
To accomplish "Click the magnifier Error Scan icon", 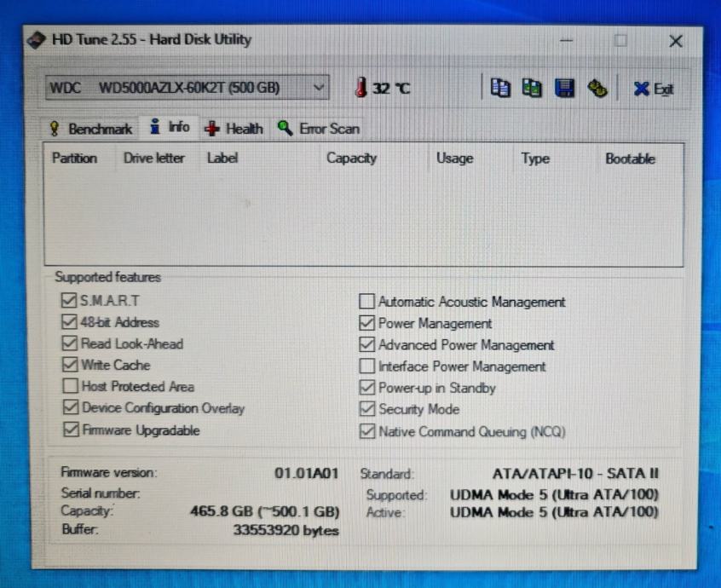I will click(286, 129).
